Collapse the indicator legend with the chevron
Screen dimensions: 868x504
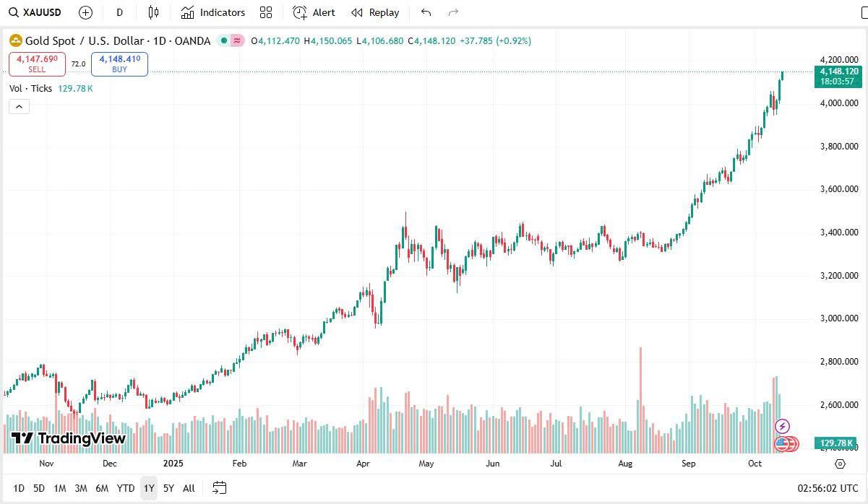[x=19, y=107]
